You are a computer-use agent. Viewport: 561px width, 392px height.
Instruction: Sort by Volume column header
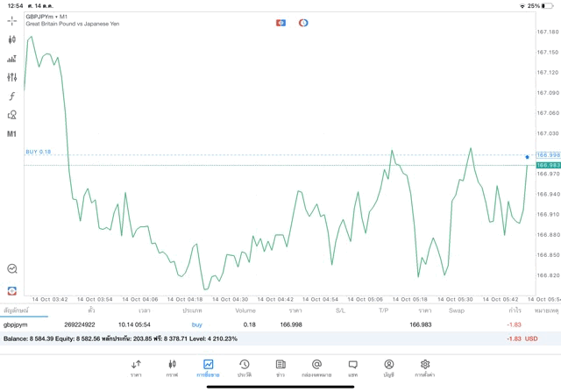[x=245, y=310]
